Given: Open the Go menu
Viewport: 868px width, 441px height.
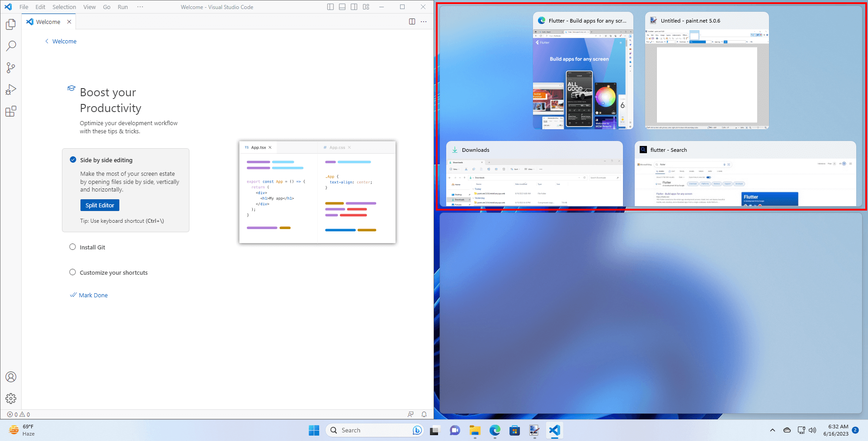Looking at the screenshot, I should pyautogui.click(x=107, y=7).
